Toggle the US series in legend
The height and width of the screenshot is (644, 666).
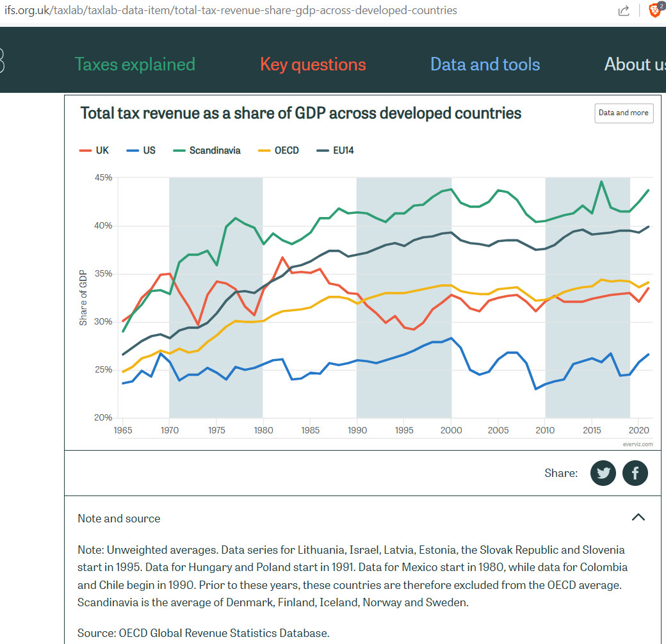pyautogui.click(x=141, y=150)
